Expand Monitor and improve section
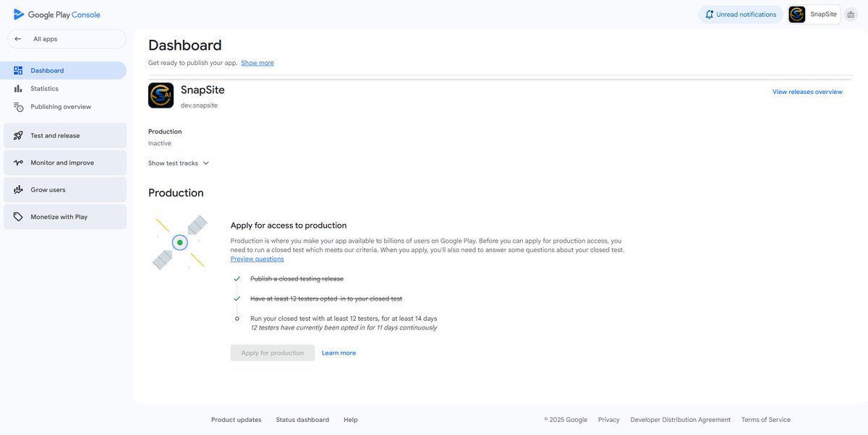The image size is (868, 435). coord(65,163)
